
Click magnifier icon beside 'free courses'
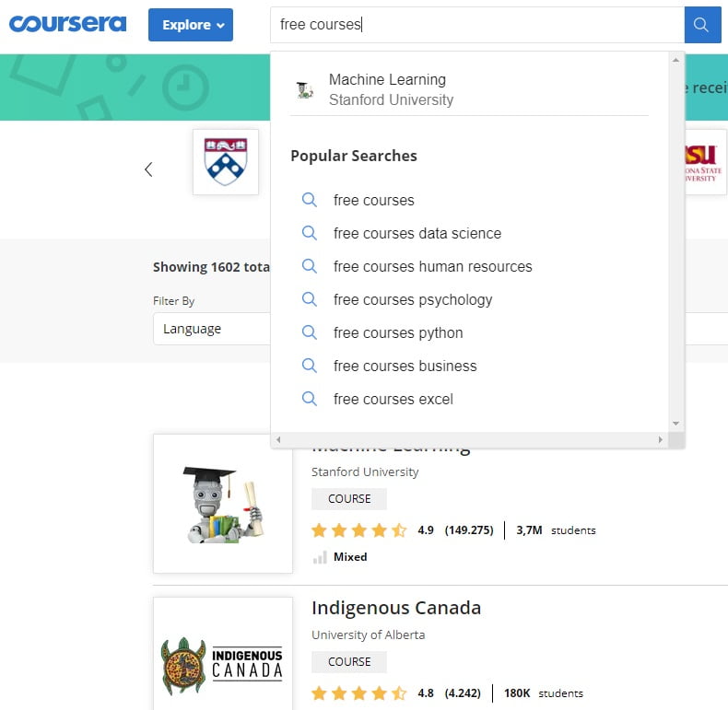(x=310, y=200)
